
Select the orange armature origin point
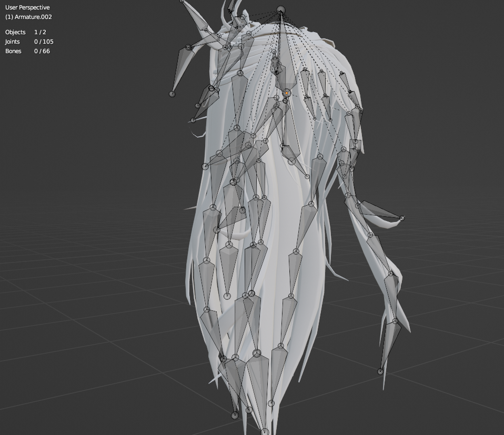(286, 93)
